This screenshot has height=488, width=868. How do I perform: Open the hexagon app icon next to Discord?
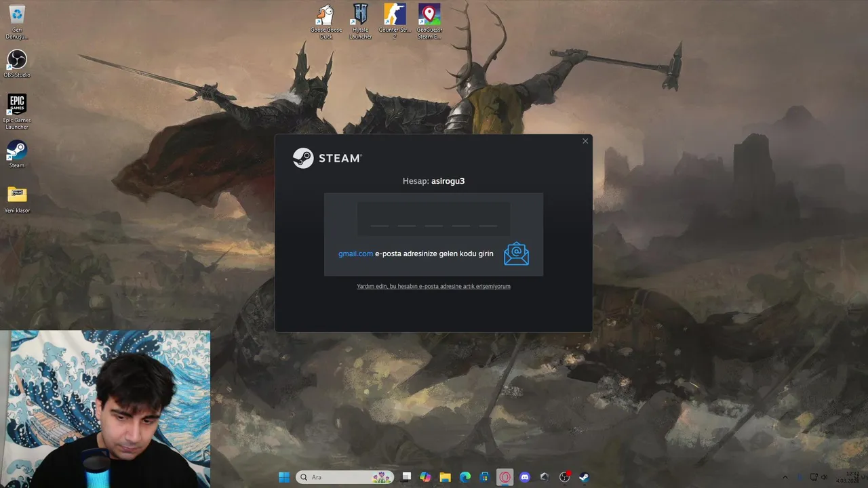(x=544, y=477)
